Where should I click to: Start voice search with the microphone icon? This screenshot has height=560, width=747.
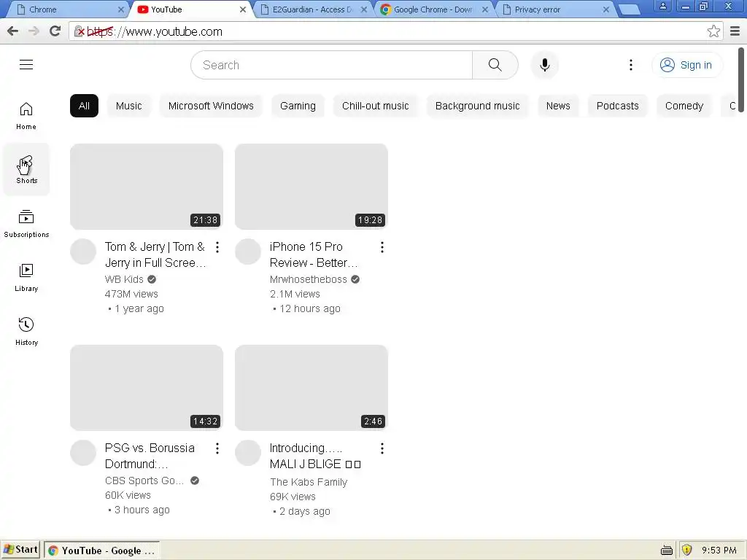pos(544,65)
